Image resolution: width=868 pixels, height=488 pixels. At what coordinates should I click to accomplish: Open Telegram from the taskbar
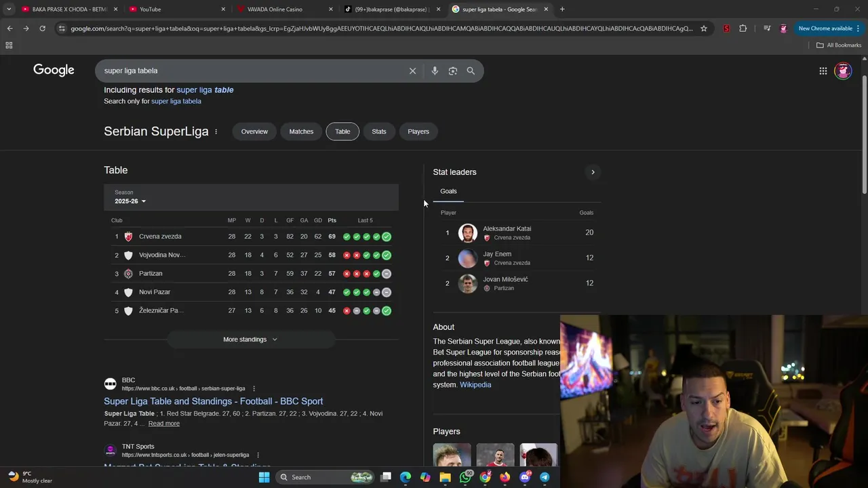[x=545, y=477]
